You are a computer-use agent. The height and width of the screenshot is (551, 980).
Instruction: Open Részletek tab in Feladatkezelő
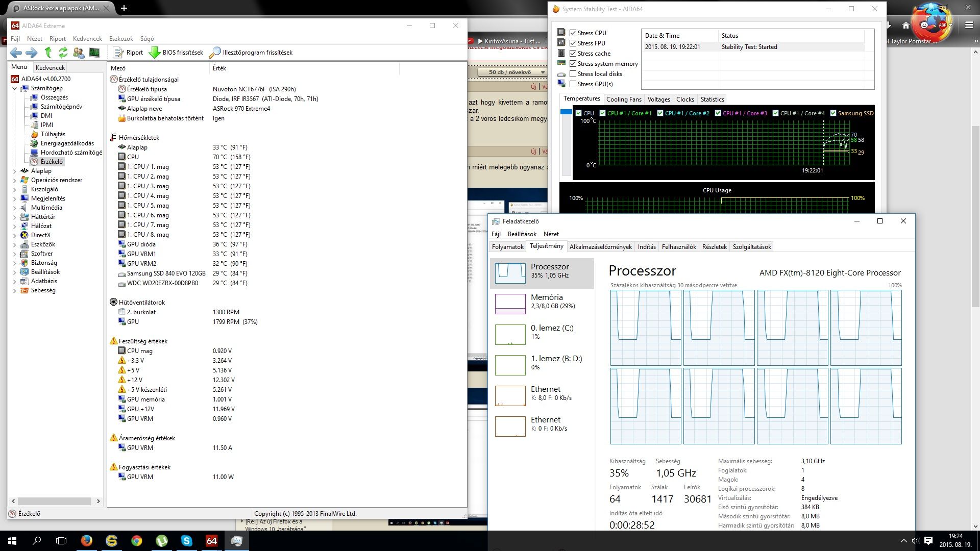click(714, 247)
